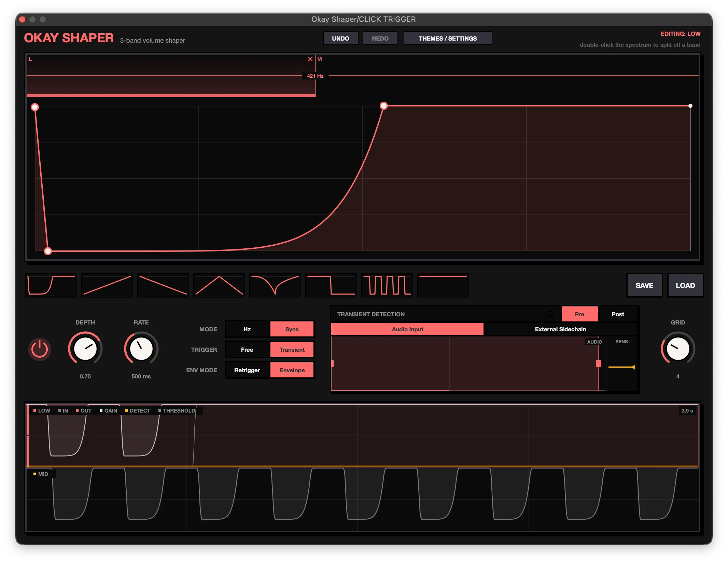Set trigger to Free
The image size is (728, 563).
[x=247, y=350]
